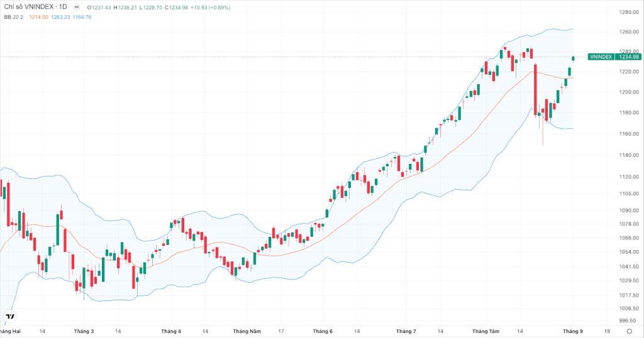The height and width of the screenshot is (338, 644).
Task: Click the 1140.00 price axis label
Action: 629,155
